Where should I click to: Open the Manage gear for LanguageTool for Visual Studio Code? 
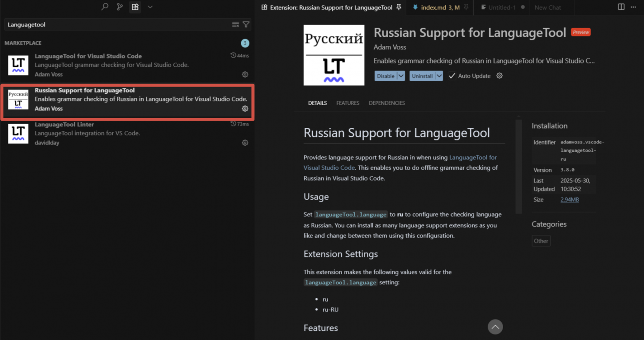point(245,74)
